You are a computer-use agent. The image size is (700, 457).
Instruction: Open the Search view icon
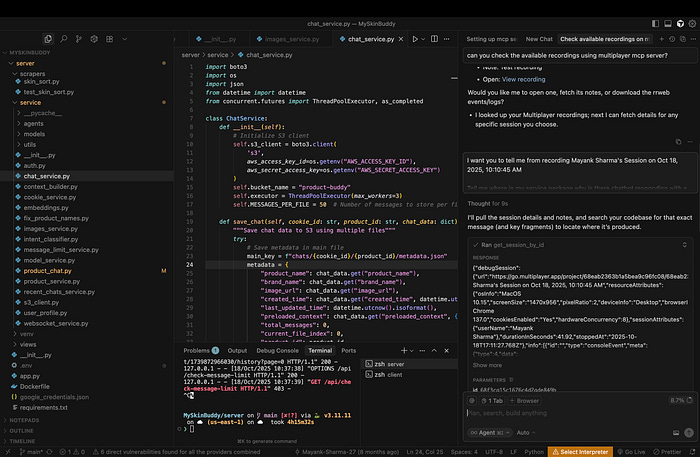(x=64, y=39)
